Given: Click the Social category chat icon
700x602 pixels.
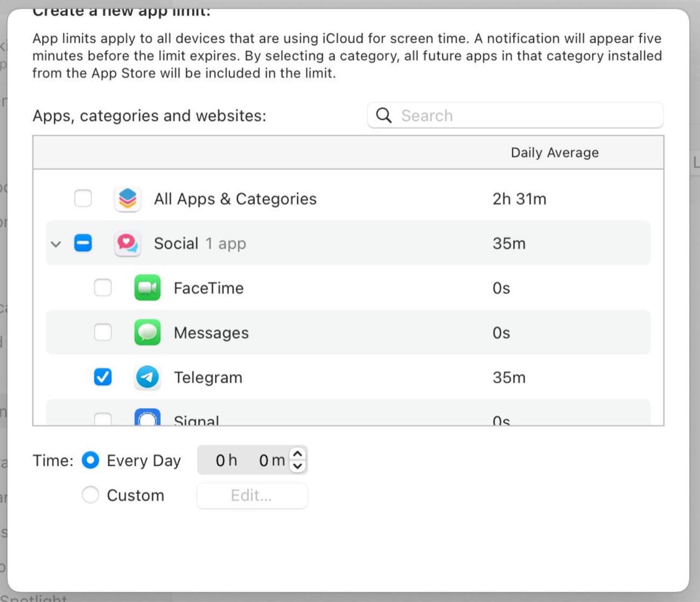Looking at the screenshot, I should pos(128,243).
